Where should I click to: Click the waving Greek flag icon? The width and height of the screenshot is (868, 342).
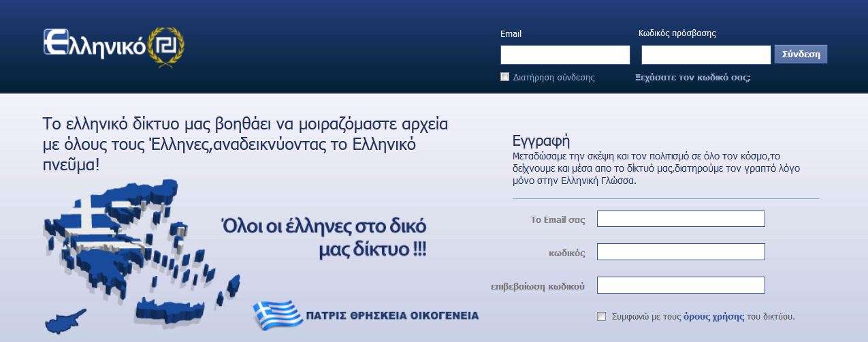coord(278,315)
